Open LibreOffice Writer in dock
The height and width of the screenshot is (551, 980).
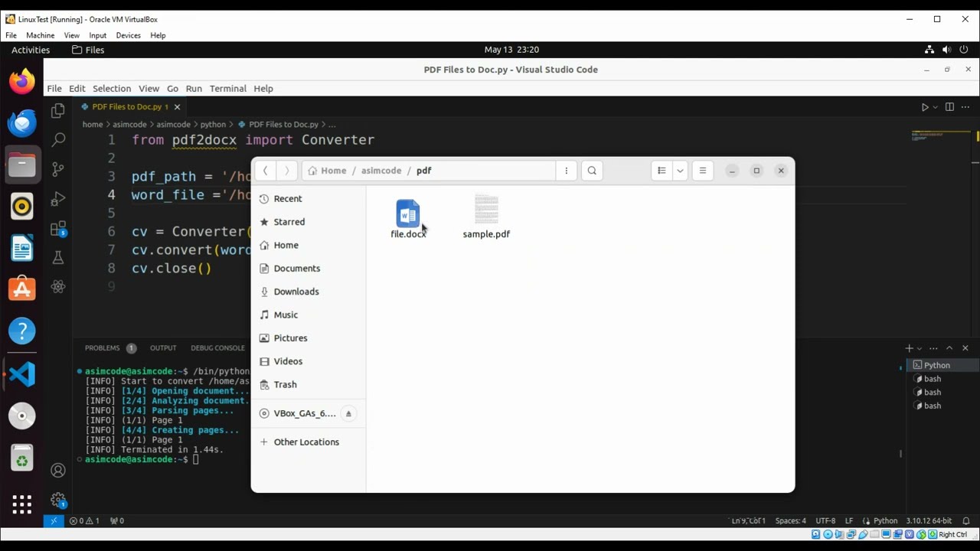(21, 248)
